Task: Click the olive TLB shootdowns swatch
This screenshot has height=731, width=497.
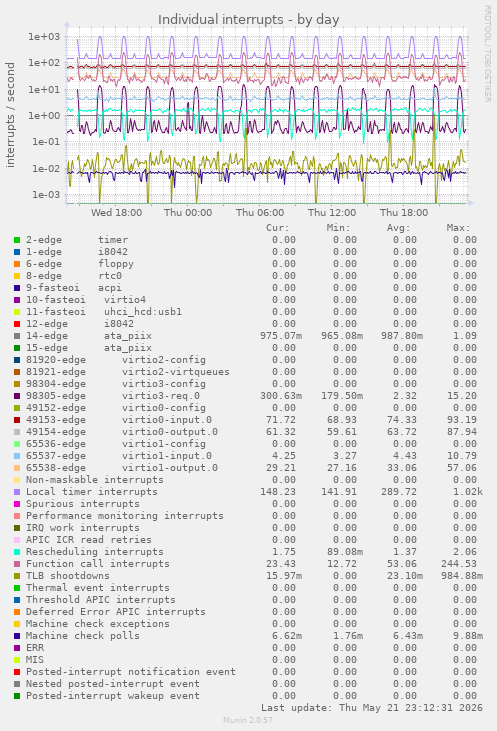Action: point(17,576)
